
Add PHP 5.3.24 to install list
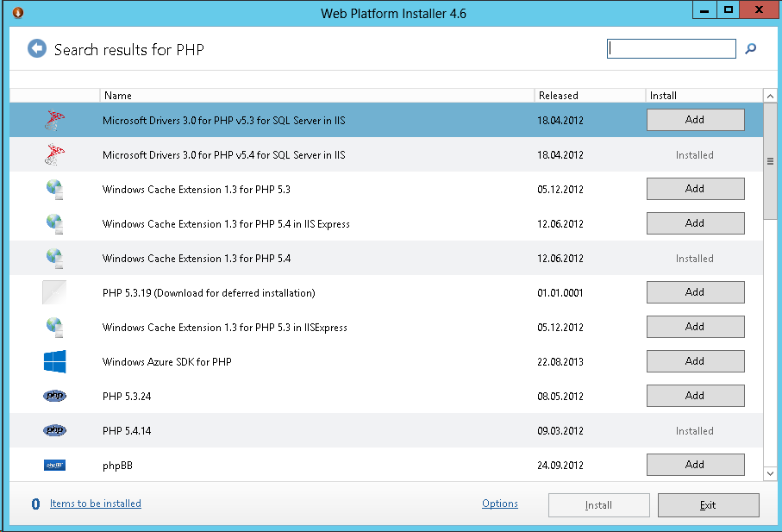[x=695, y=396]
